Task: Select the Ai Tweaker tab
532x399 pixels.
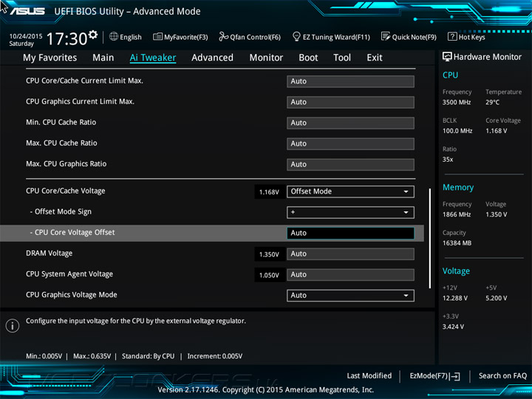Action: tap(153, 58)
